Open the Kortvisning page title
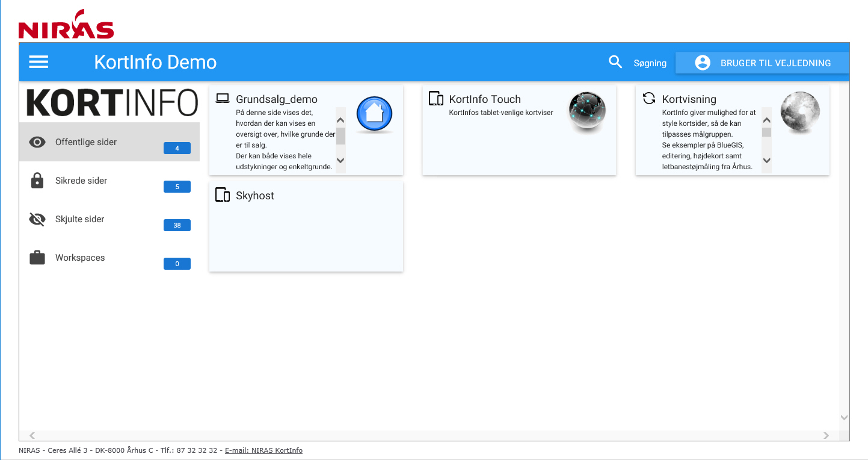The width and height of the screenshot is (868, 460). pos(689,99)
